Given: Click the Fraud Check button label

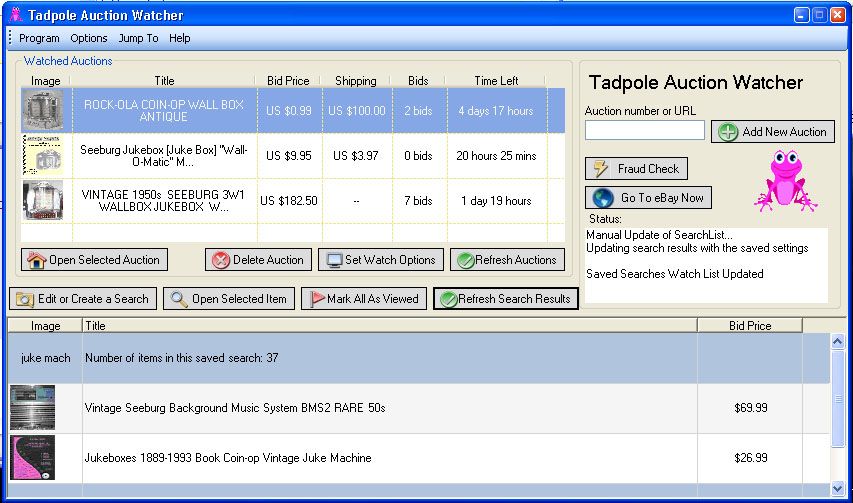Looking at the screenshot, I should pos(648,169).
